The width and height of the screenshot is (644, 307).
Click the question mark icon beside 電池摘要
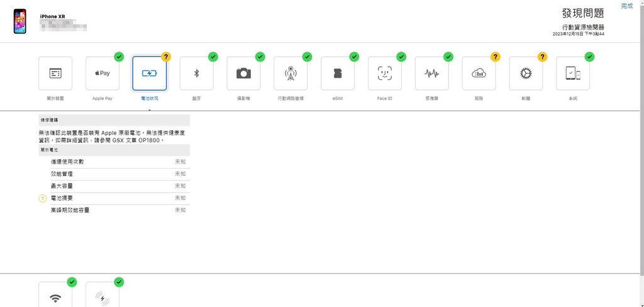click(43, 199)
